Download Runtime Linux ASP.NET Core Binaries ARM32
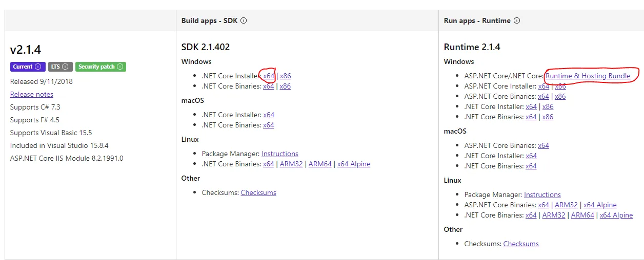 click(x=566, y=205)
